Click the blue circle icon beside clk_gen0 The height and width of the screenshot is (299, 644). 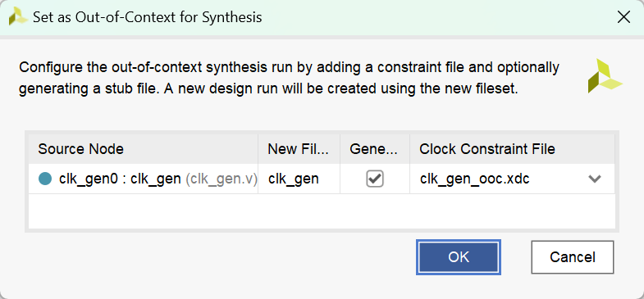[45, 179]
